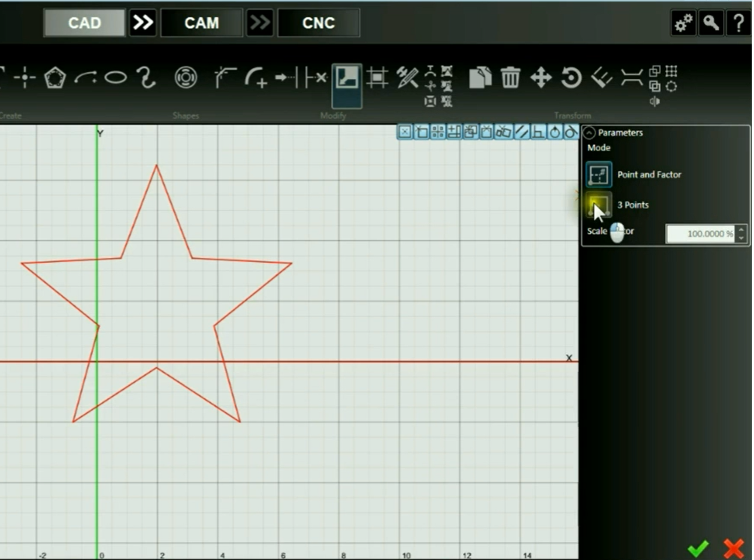Select the chamfer corner tool
The width and height of the screenshot is (754, 560).
[225, 77]
